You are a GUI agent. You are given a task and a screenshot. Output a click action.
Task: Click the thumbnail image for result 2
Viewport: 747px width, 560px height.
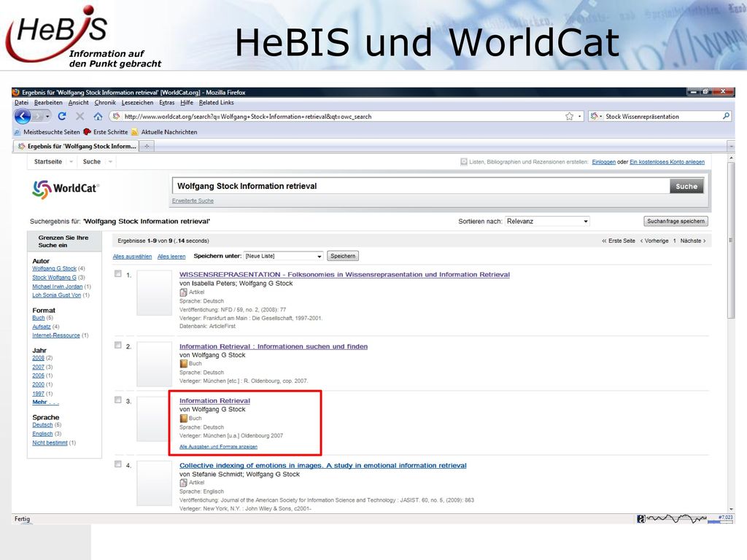click(x=155, y=365)
